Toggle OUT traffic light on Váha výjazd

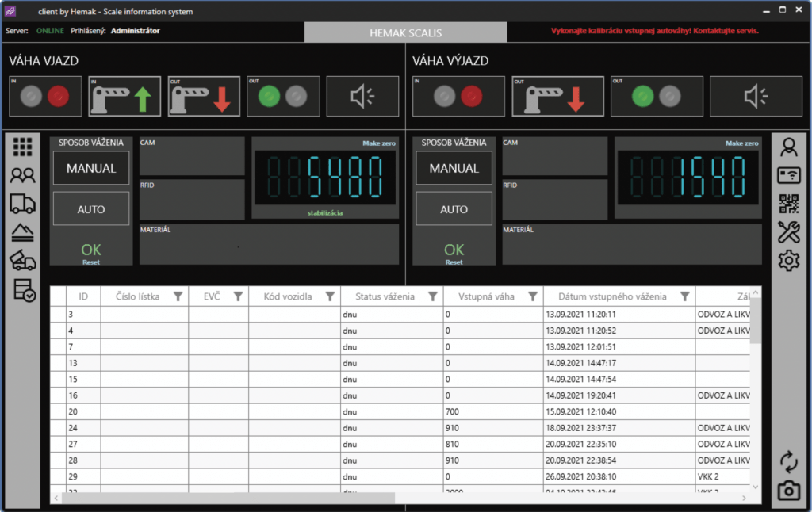(x=657, y=96)
